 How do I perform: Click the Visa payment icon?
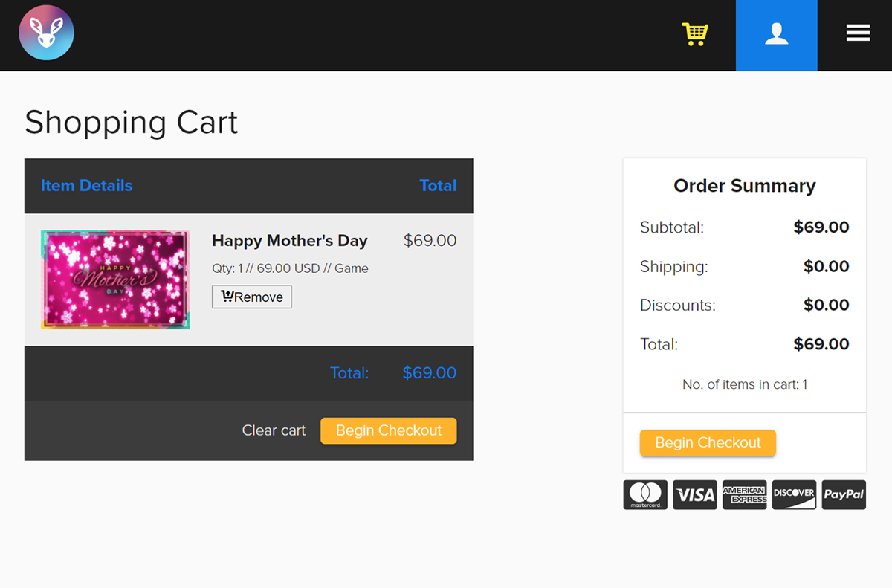tap(695, 495)
